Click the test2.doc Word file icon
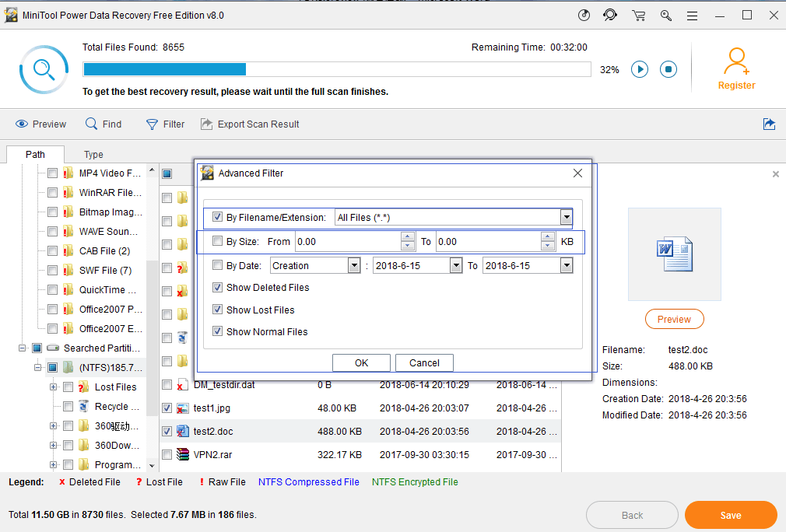786x532 pixels. point(182,432)
